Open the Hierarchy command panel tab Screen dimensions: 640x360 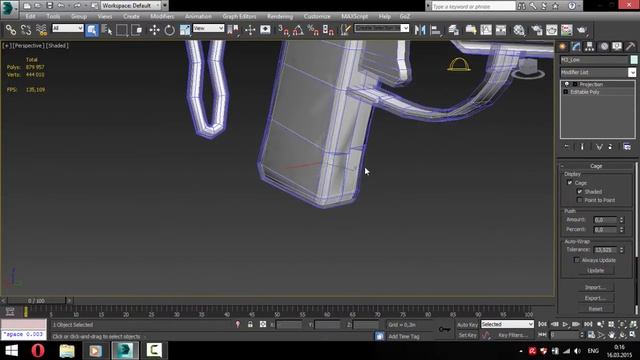click(589, 47)
